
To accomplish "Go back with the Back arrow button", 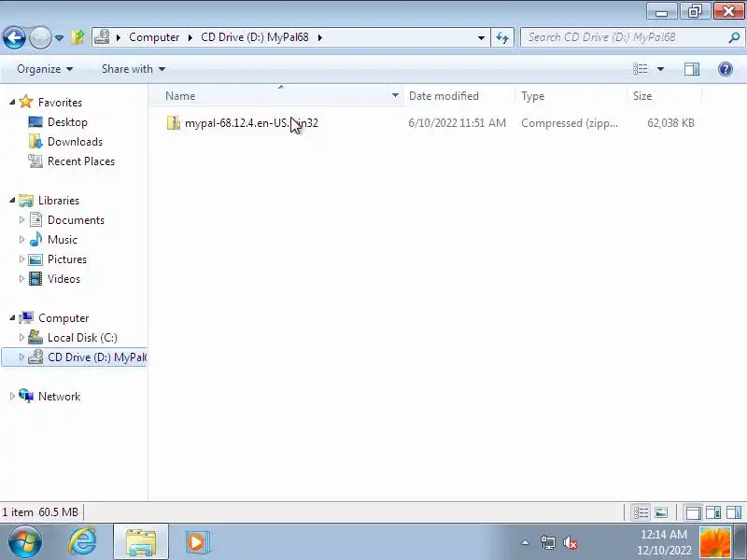I will point(14,37).
